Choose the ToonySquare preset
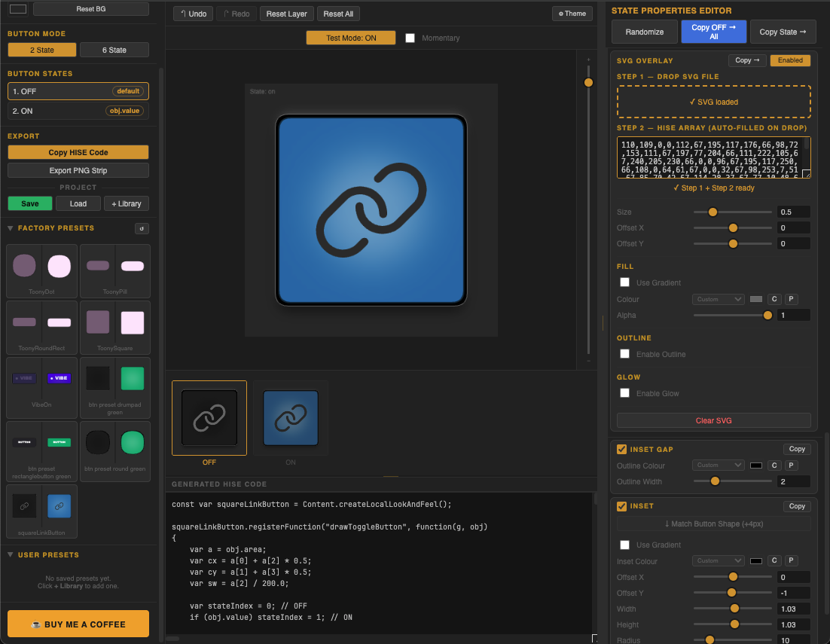 (115, 327)
